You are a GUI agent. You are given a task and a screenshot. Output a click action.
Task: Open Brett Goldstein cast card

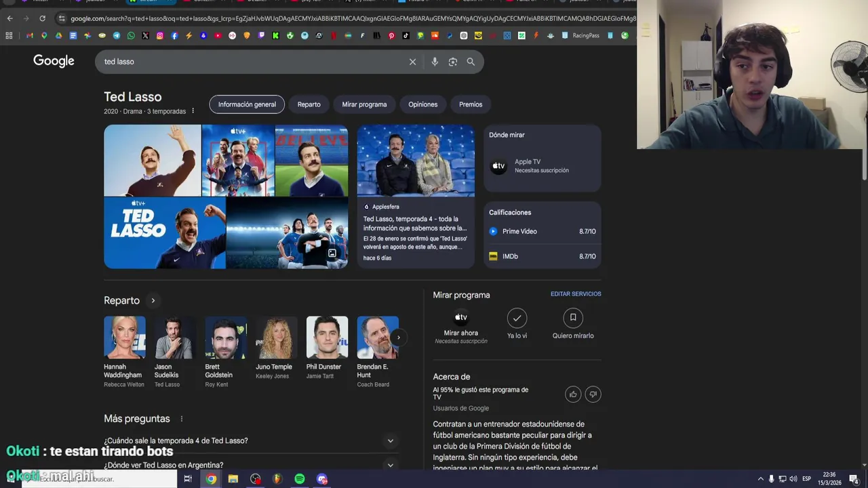pos(226,352)
